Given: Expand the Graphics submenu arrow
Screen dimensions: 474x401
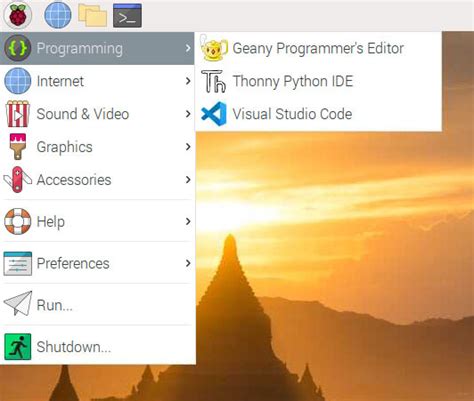Looking at the screenshot, I should click(188, 147).
